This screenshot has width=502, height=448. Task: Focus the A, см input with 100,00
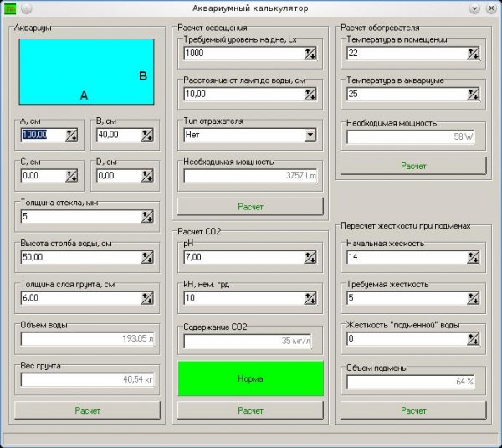[44, 135]
